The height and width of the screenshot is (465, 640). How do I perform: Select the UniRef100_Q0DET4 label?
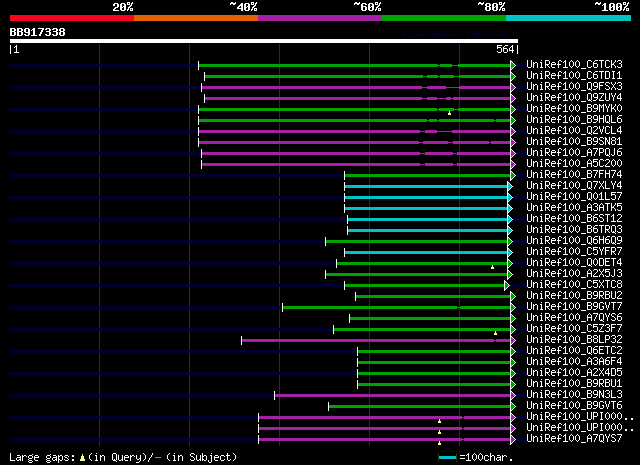coord(574,263)
